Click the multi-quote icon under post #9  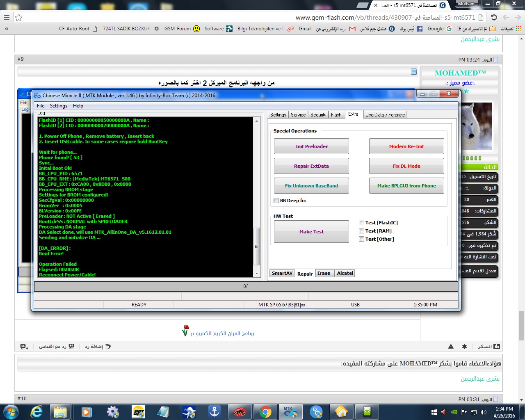(24, 347)
